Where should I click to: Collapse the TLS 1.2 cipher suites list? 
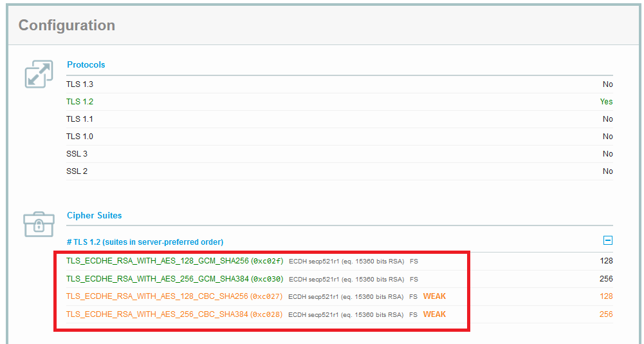click(x=607, y=241)
